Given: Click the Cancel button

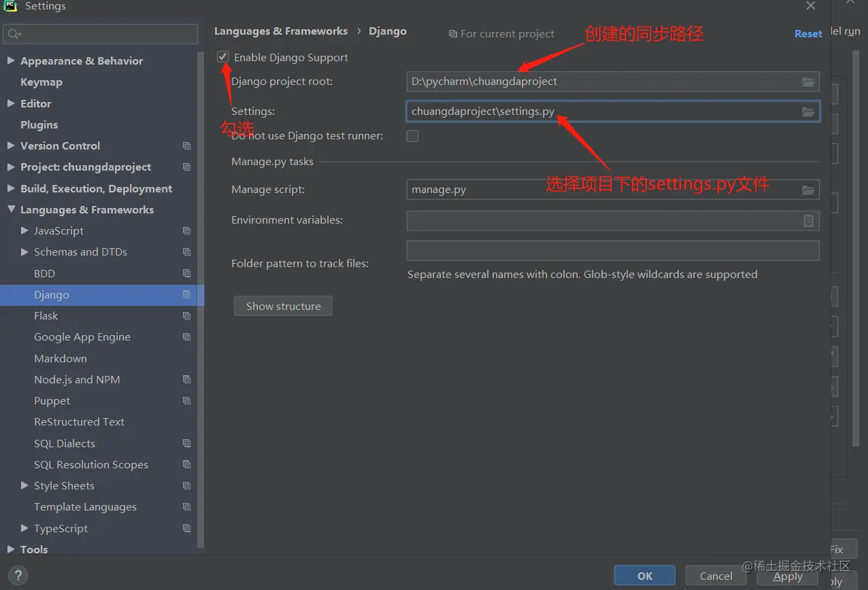Looking at the screenshot, I should [x=716, y=576].
